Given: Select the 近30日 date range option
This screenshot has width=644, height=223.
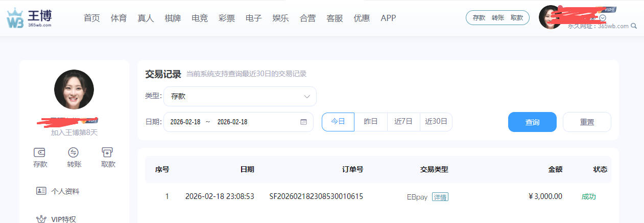Looking at the screenshot, I should 436,122.
